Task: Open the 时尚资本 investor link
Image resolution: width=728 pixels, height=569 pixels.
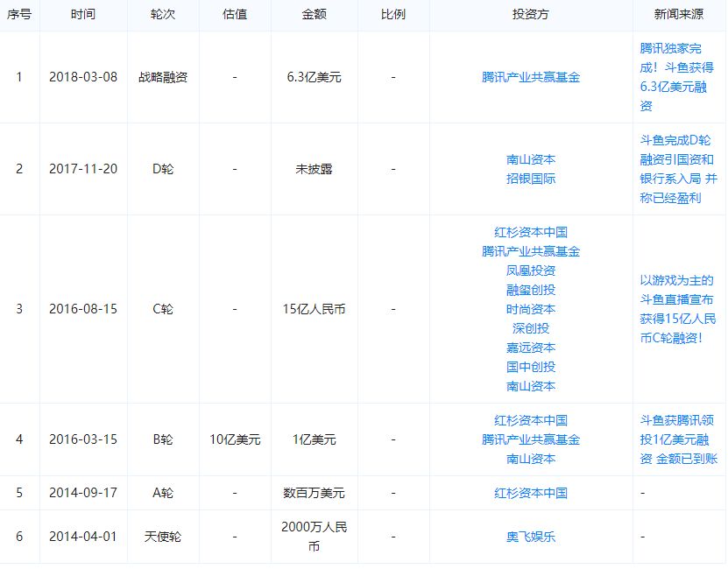Action: coord(531,309)
